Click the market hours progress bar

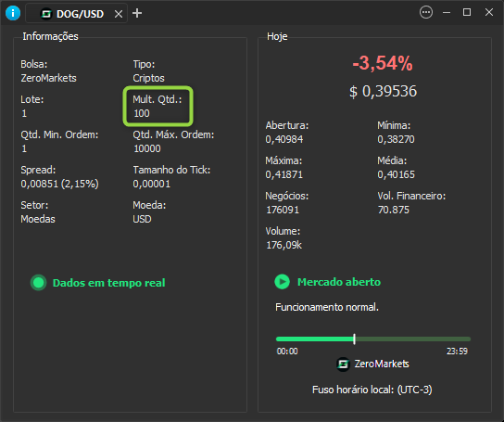pyautogui.click(x=373, y=339)
